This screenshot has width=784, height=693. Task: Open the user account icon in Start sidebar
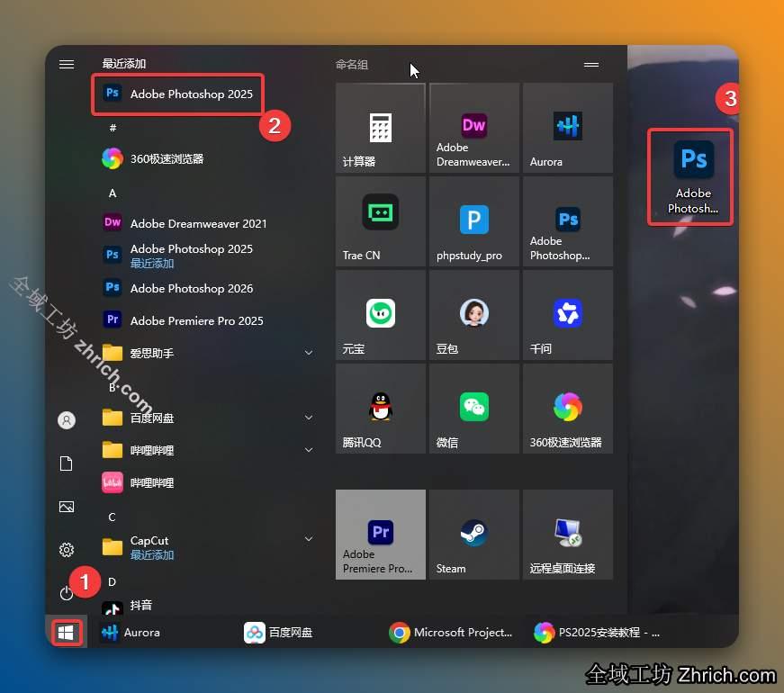tap(67, 420)
